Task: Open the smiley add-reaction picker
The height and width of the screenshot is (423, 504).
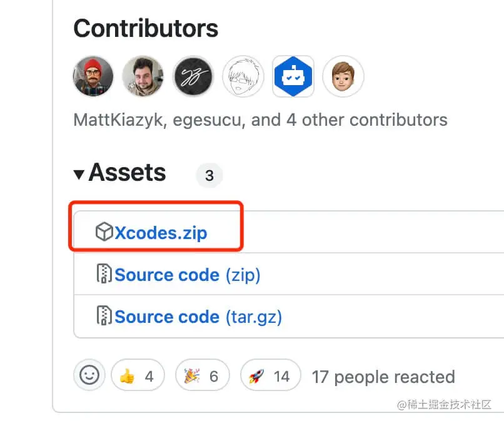Action: (89, 375)
